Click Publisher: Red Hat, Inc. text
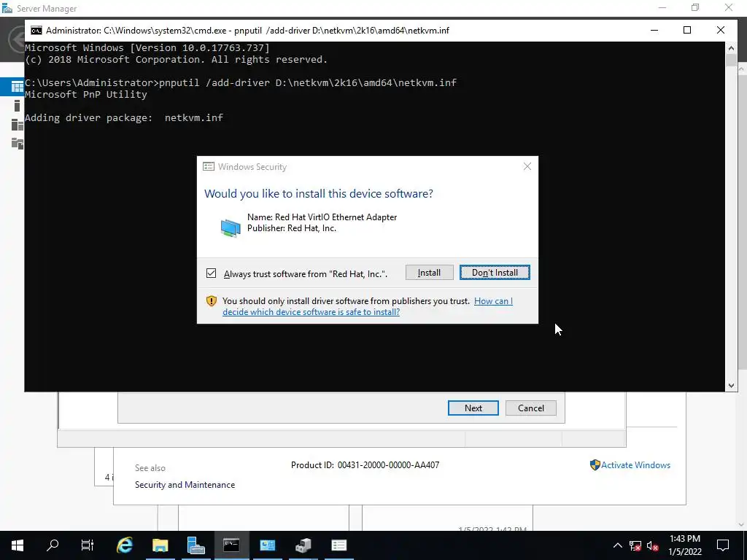The height and width of the screenshot is (560, 747). [292, 228]
